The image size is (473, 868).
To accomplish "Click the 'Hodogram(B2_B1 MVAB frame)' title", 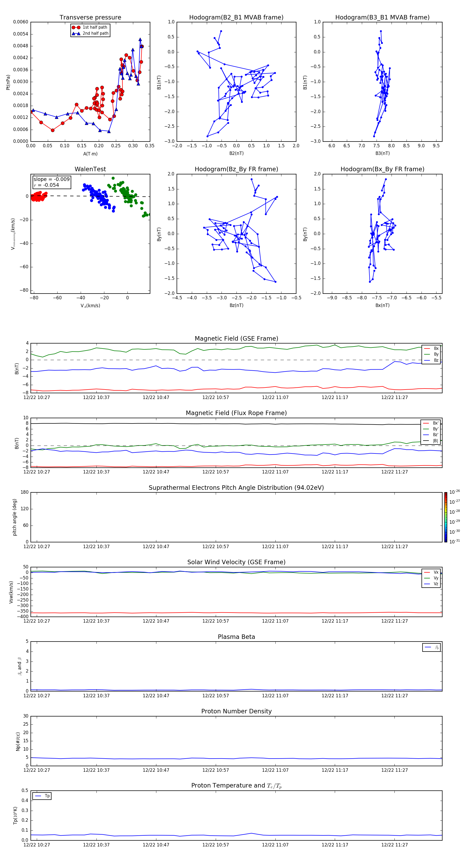I will click(236, 18).
